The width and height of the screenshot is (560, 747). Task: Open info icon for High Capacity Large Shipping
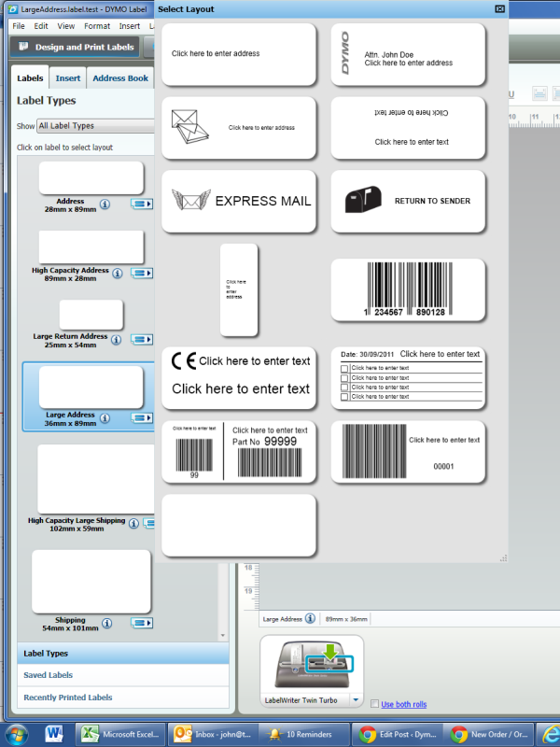point(133,523)
